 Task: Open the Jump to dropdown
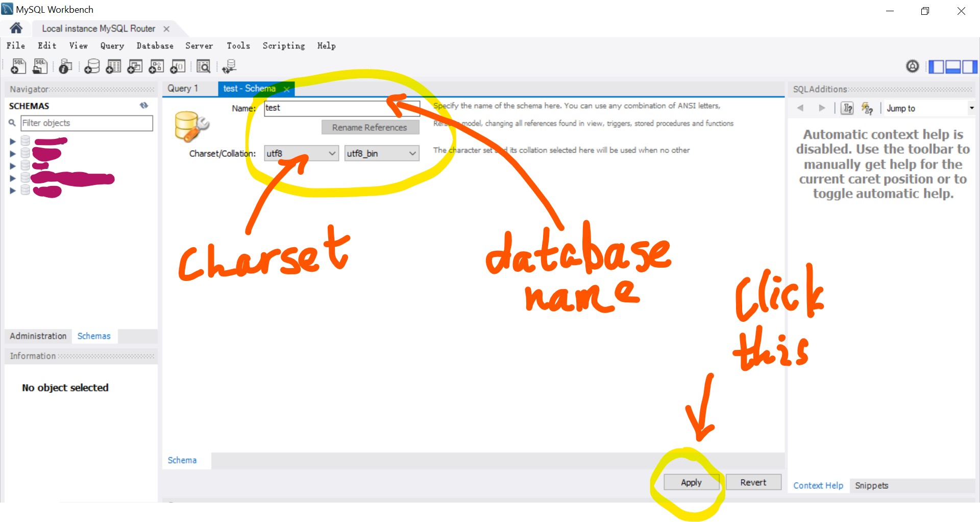930,108
